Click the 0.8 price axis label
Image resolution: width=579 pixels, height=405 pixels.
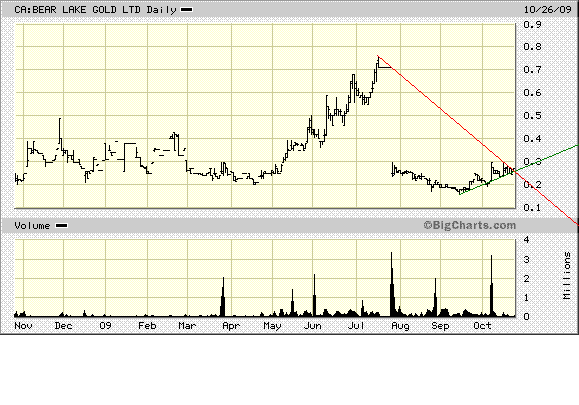click(x=532, y=47)
